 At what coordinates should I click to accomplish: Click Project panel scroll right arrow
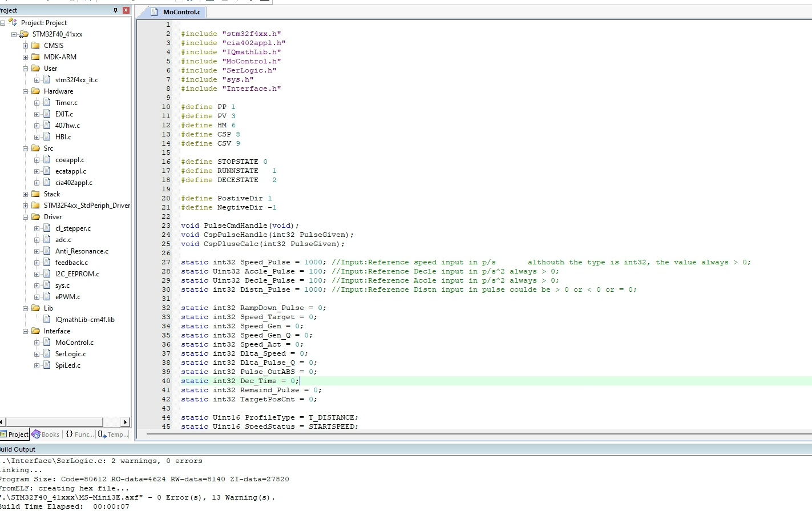(126, 422)
